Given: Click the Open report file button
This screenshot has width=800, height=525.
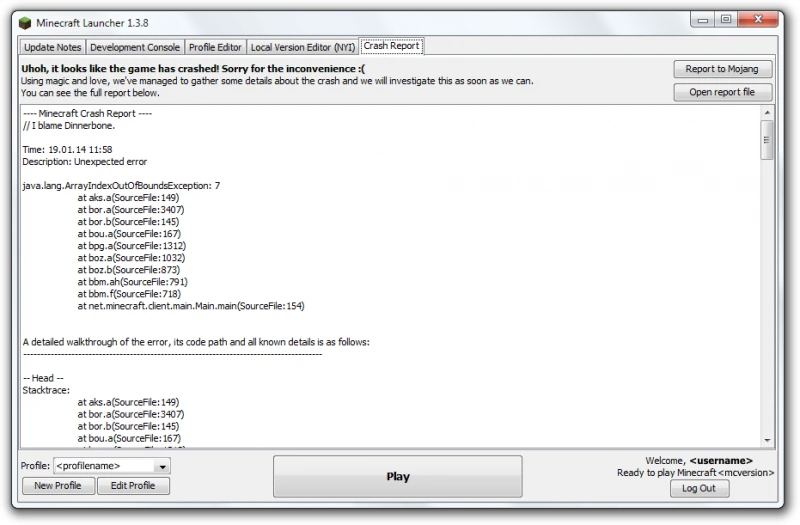Looking at the screenshot, I should 722,92.
